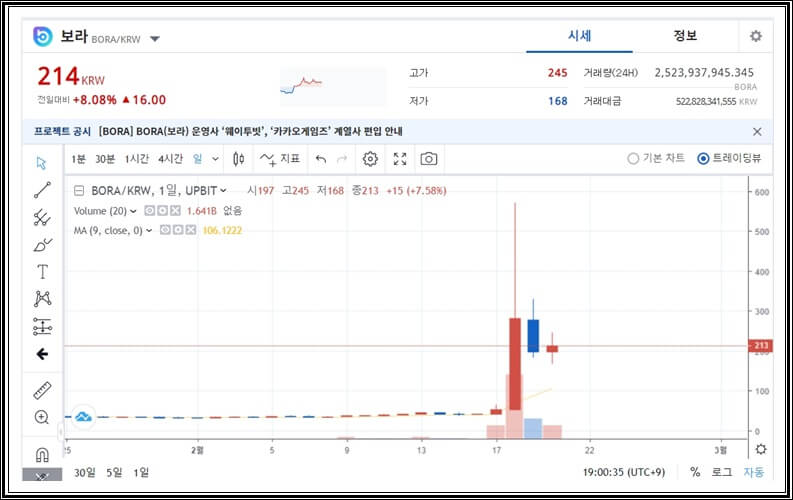The image size is (793, 500).
Task: Toggle percent scale with % button
Action: pos(695,472)
